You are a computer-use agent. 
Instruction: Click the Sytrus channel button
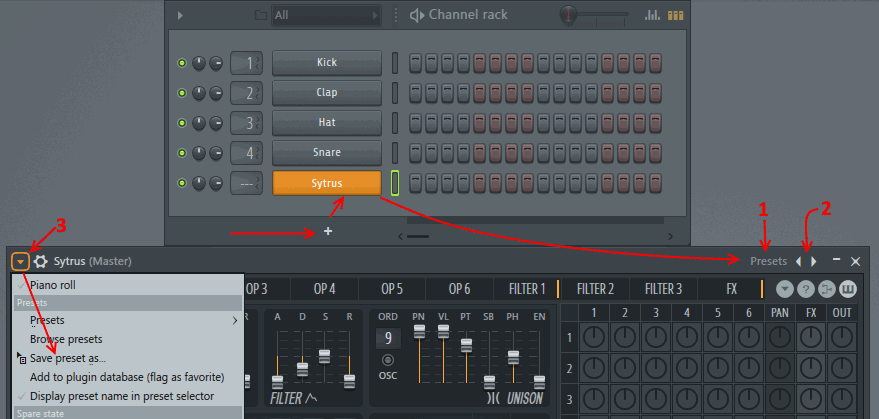tap(326, 183)
